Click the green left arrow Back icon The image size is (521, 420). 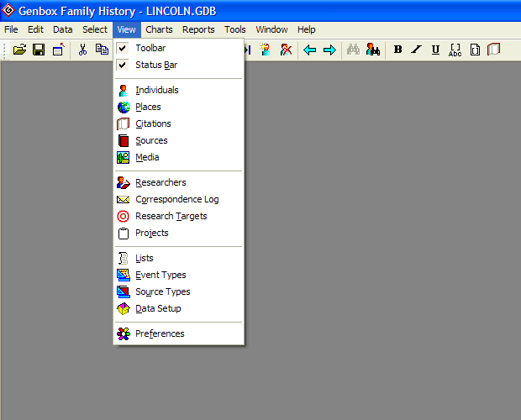(310, 50)
